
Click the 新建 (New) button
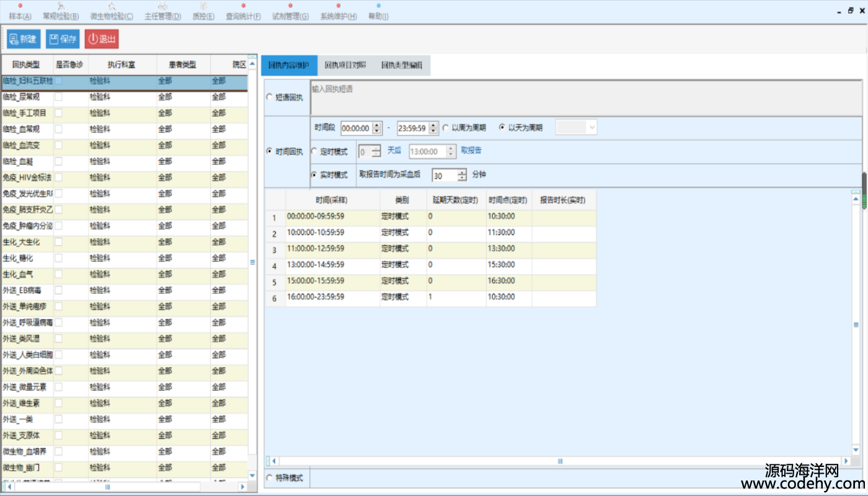point(24,39)
